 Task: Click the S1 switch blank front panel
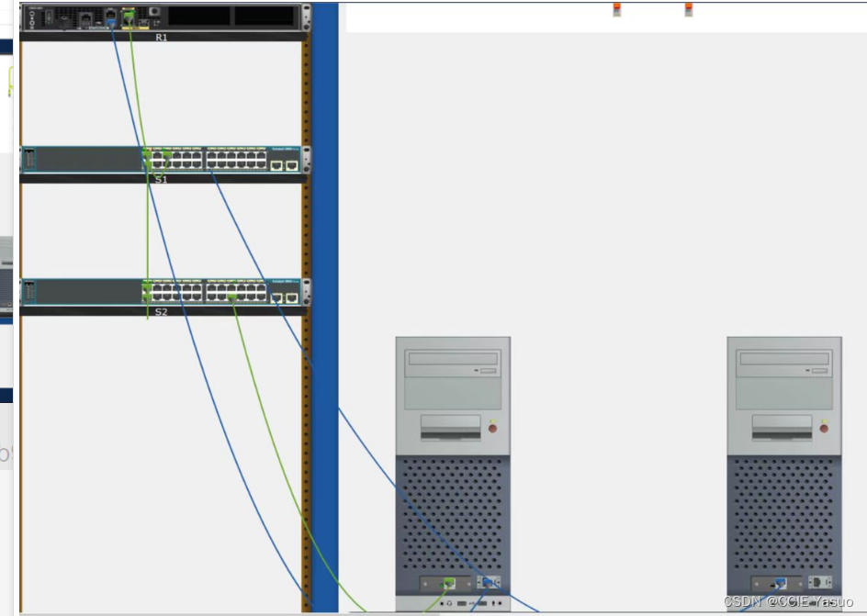coord(88,160)
